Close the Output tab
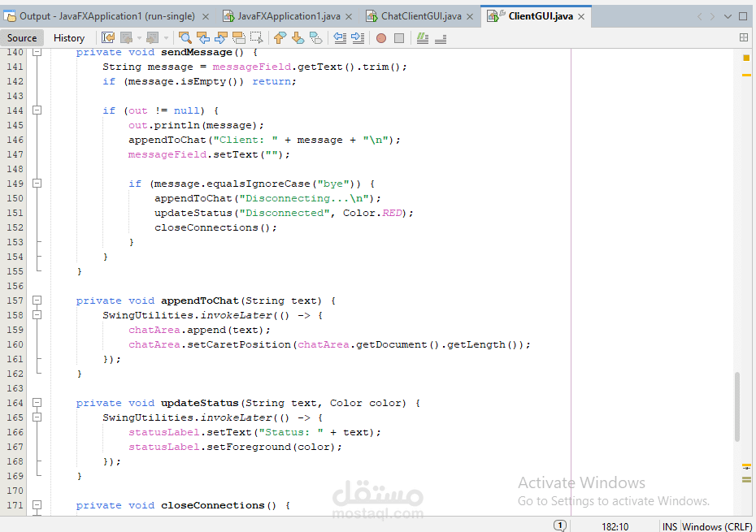The image size is (756, 532). click(206, 17)
